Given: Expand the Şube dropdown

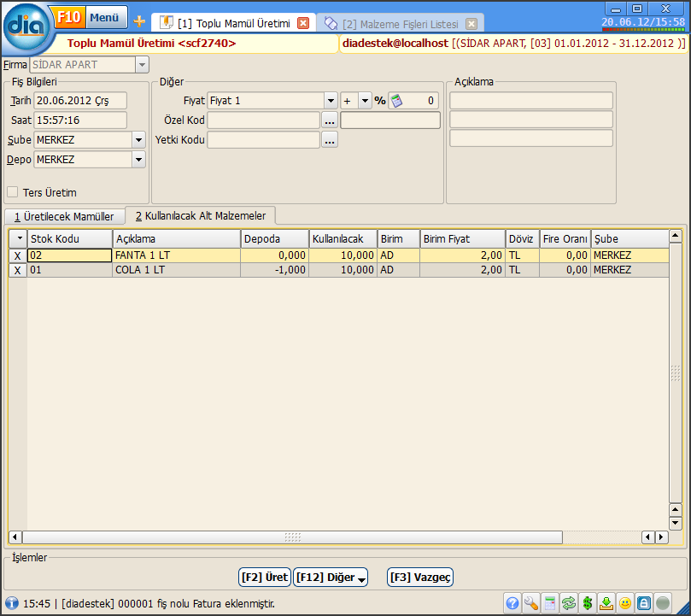Looking at the screenshot, I should pos(139,140).
